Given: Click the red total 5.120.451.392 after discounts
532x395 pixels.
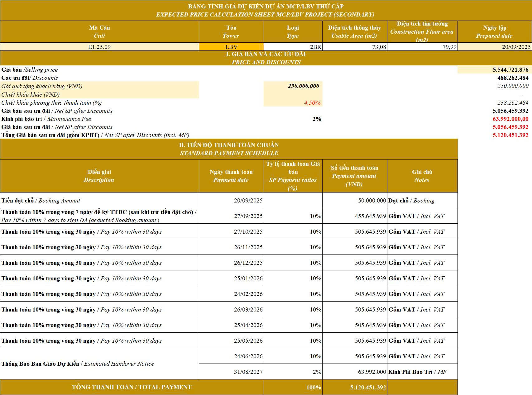Looking at the screenshot, I should click(510, 135).
